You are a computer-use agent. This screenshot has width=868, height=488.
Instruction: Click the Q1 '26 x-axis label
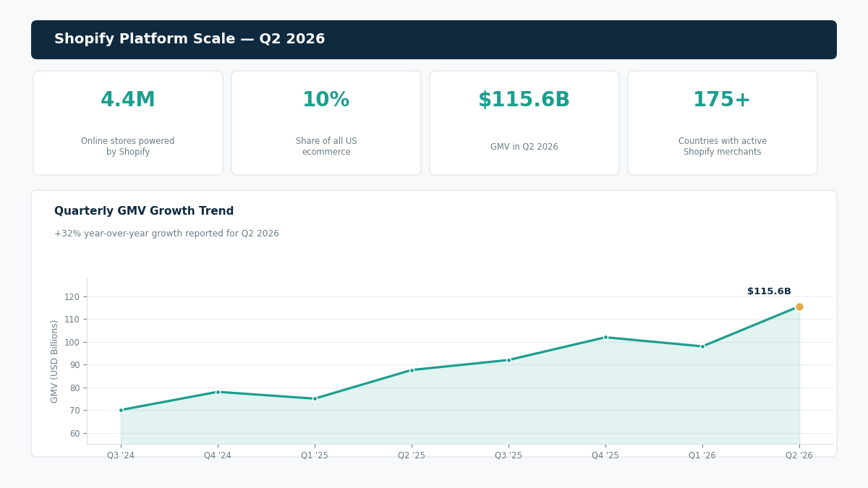(702, 455)
